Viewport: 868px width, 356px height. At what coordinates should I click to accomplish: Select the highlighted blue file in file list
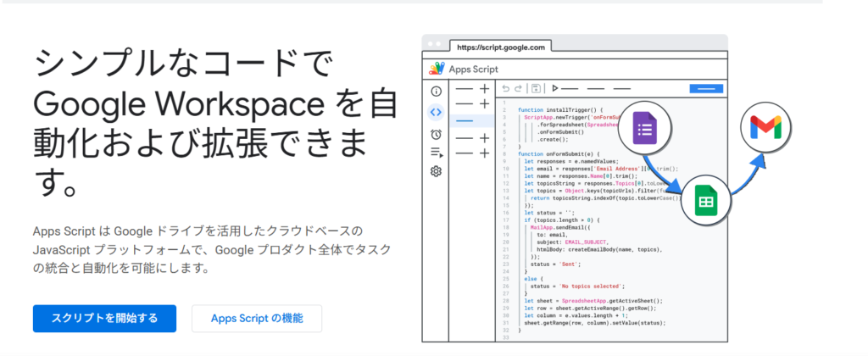(x=465, y=121)
